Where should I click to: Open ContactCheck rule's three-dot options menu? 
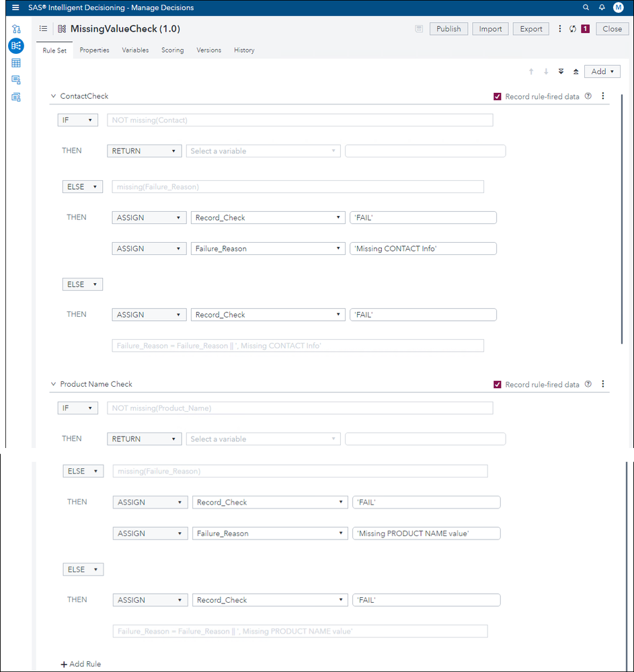pyautogui.click(x=603, y=96)
